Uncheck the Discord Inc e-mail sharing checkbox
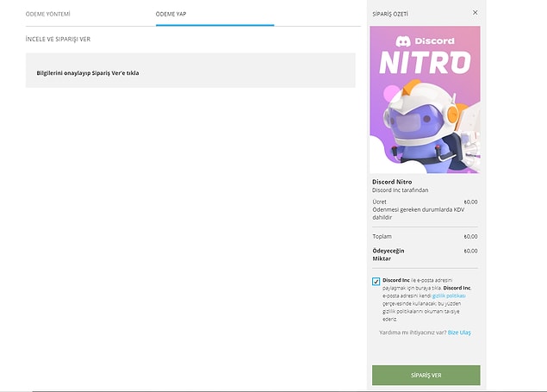Viewport: 547px width, 392px height. coord(376,282)
